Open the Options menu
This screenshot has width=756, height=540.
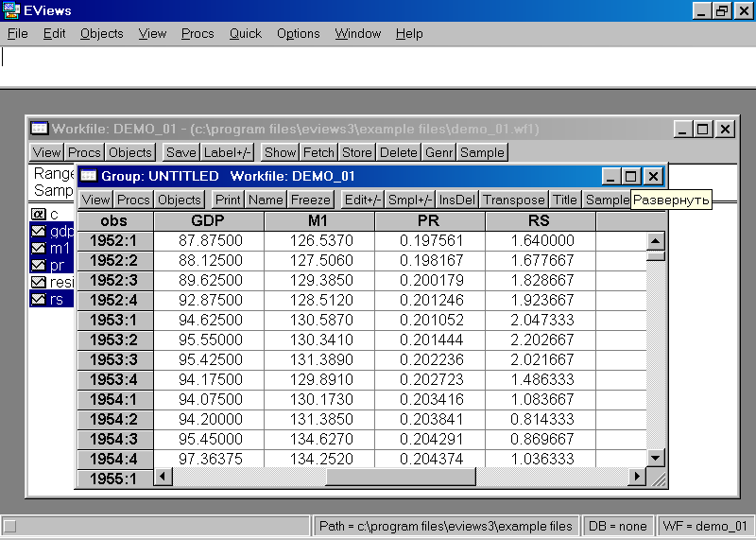click(298, 34)
